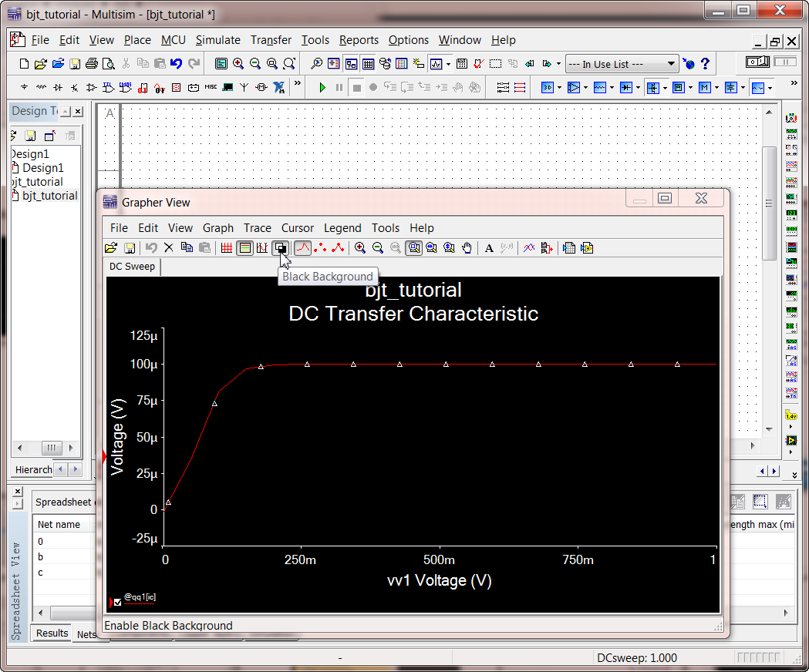809x672 pixels.
Task: Click Zoom In magnifier in Multisim toolbar
Action: click(x=238, y=64)
